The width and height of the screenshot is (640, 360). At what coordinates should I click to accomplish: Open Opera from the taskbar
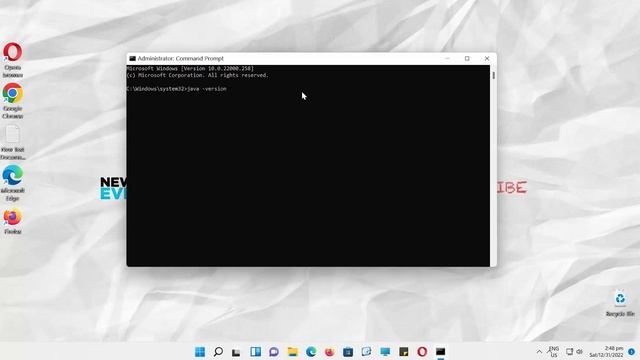tap(422, 351)
